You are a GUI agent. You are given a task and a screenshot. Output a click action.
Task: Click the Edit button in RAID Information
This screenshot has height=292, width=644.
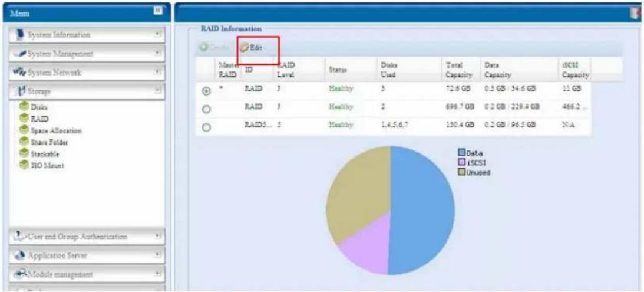pyautogui.click(x=252, y=48)
